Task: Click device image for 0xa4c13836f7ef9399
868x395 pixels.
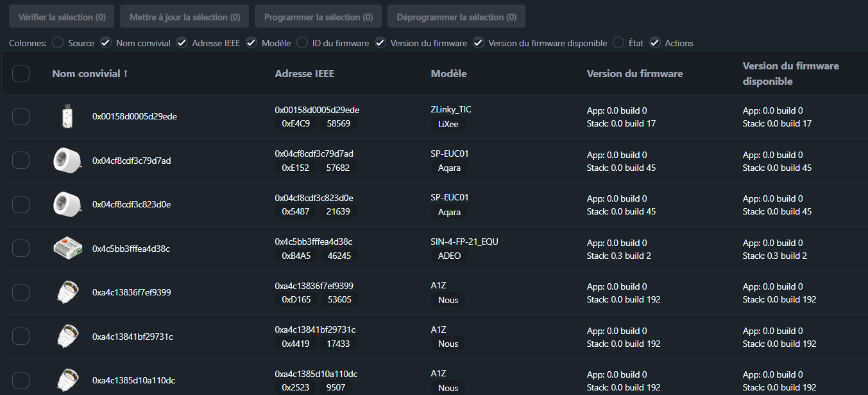Action: coord(67,292)
